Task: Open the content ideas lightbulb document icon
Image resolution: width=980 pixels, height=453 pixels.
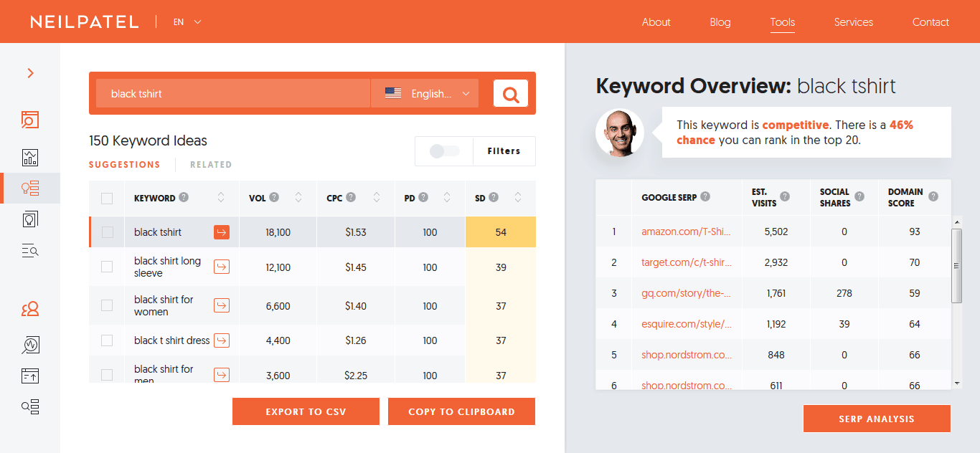Action: click(x=30, y=219)
